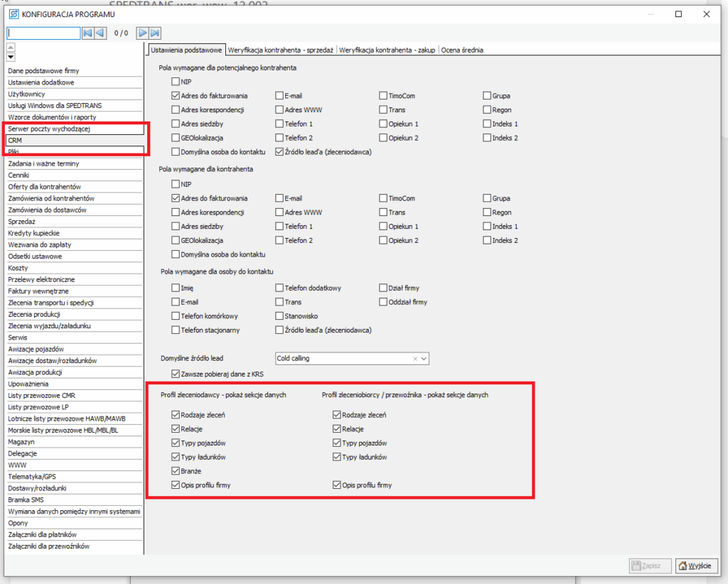Jump to the first search result arrow
Image resolution: width=728 pixels, height=584 pixels.
point(87,33)
